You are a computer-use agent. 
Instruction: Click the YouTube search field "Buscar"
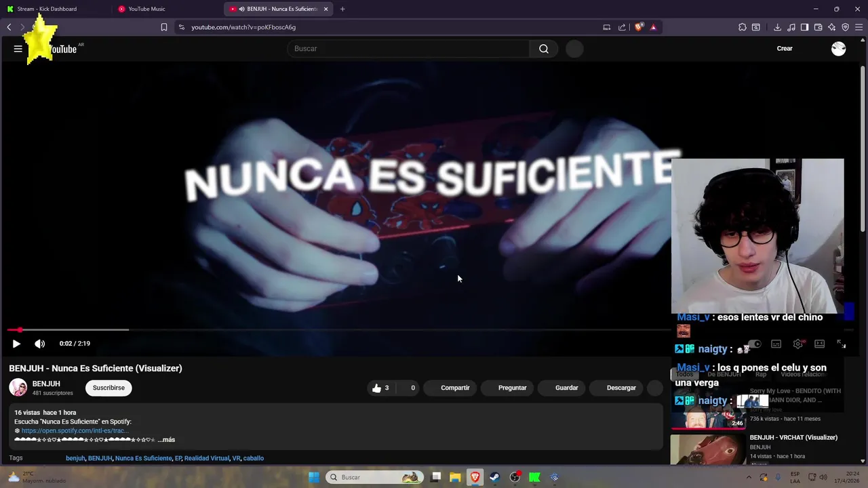pyautogui.click(x=409, y=49)
